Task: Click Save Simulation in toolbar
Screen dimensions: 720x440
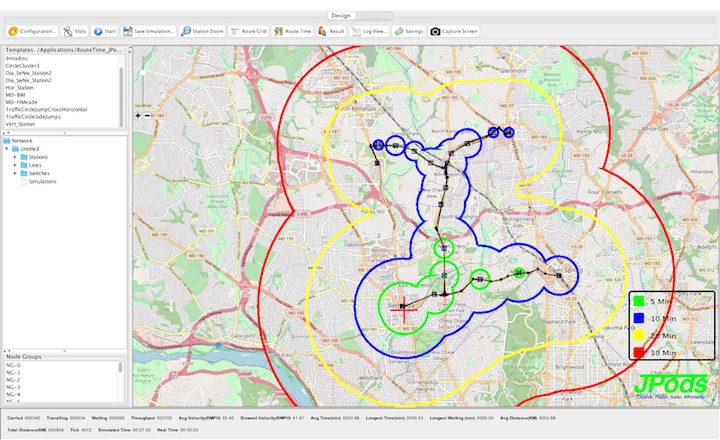Action: (x=150, y=31)
